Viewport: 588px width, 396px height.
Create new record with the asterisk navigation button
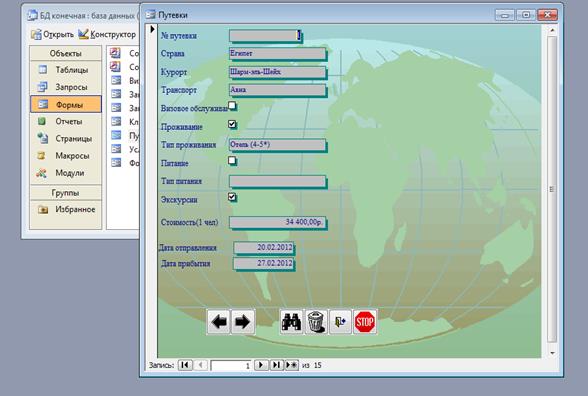click(x=291, y=365)
